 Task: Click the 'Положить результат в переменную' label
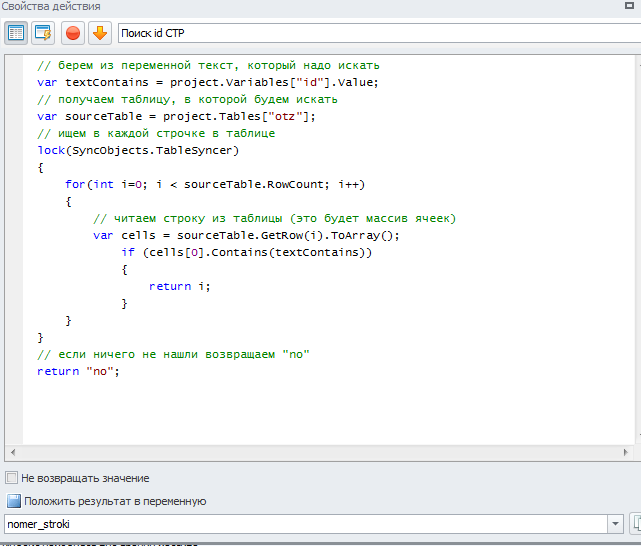point(115,501)
